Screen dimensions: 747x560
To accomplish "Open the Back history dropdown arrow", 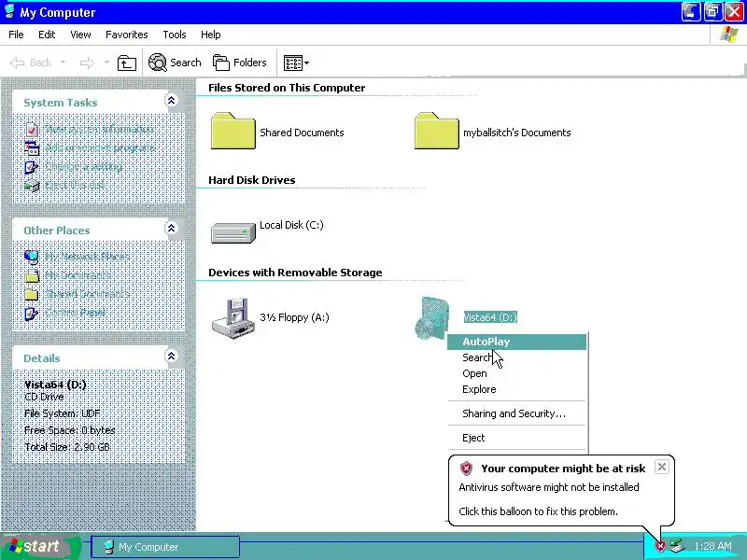I will (63, 63).
